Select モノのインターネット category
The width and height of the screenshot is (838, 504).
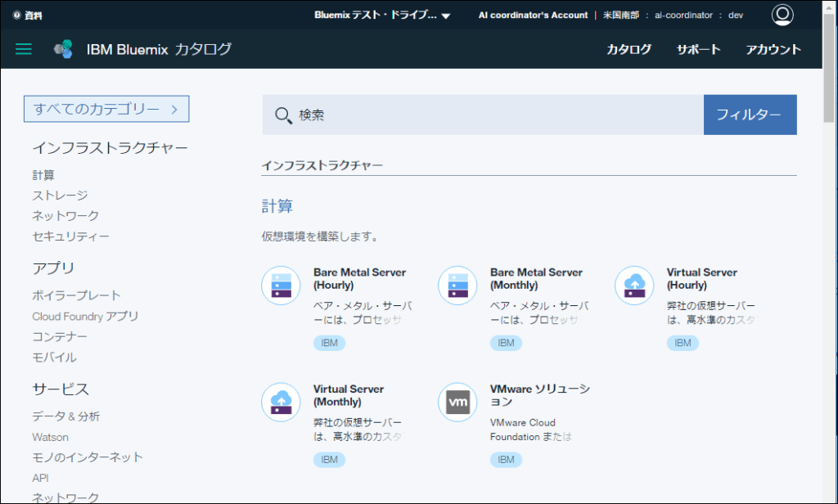[x=88, y=457]
